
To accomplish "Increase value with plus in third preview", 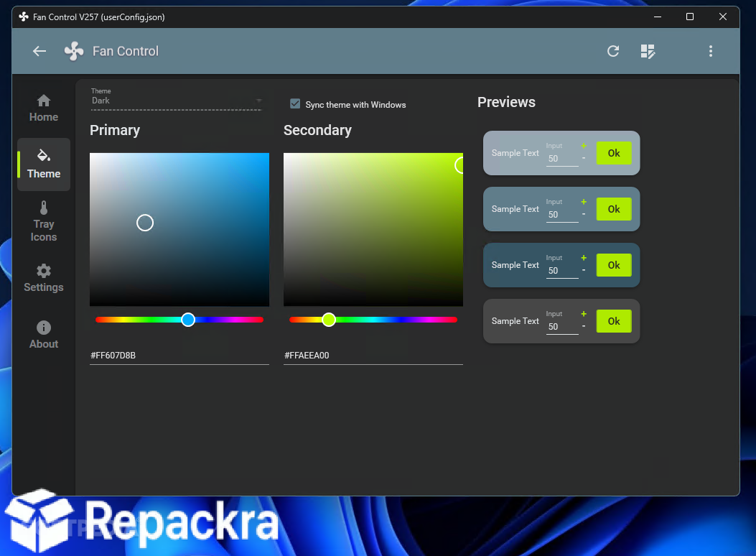I will tap(584, 257).
